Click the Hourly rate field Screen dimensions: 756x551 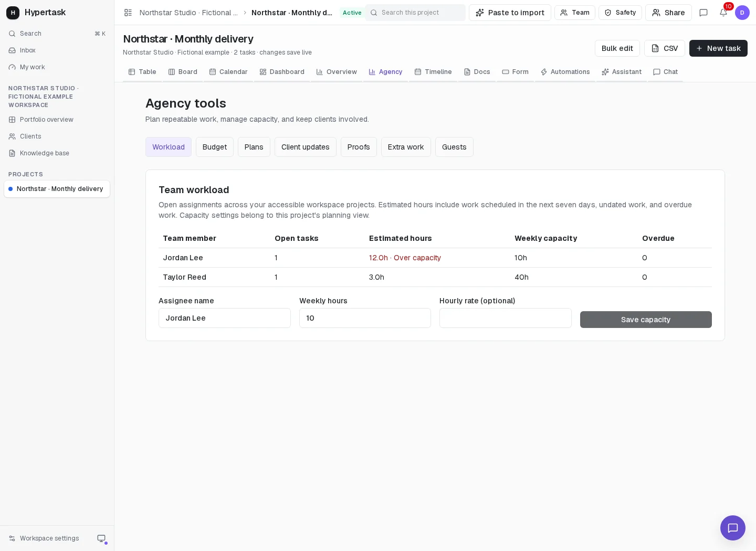click(506, 318)
